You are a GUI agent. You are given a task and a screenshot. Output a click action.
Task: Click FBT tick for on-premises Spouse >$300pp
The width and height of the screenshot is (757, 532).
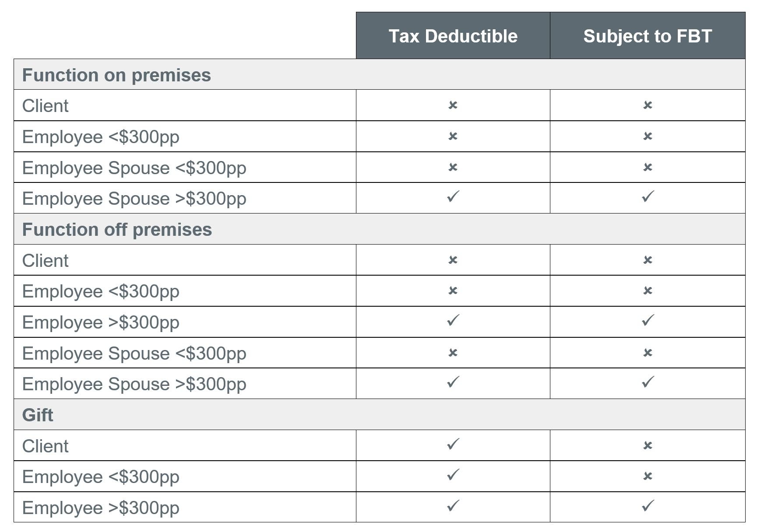648,196
